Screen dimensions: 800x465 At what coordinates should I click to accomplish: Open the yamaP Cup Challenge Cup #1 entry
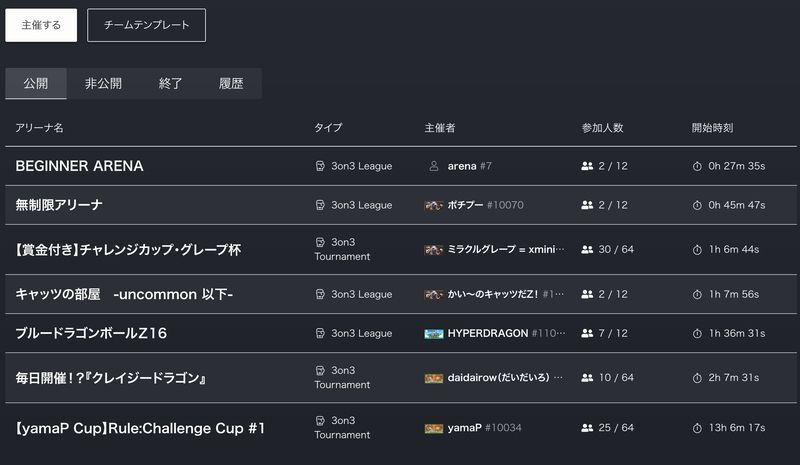[x=140, y=428]
